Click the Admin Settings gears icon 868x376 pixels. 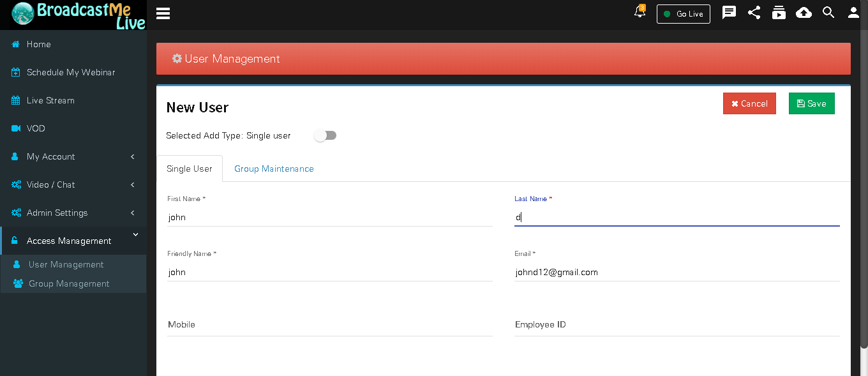click(15, 213)
